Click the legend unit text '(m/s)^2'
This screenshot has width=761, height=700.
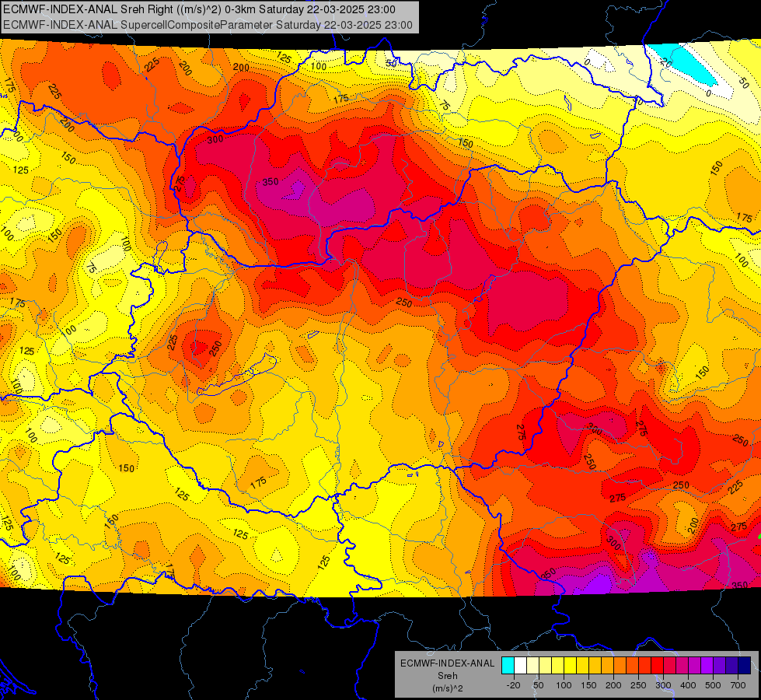(x=448, y=688)
